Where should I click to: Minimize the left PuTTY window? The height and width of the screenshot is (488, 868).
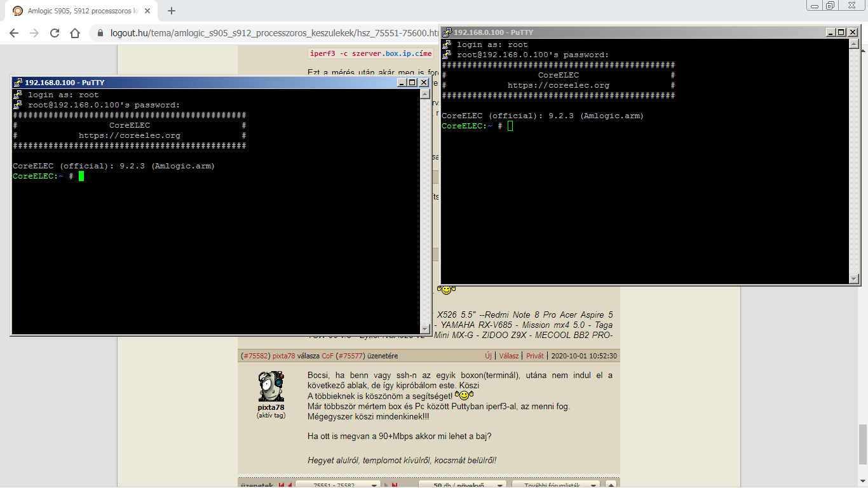pyautogui.click(x=402, y=83)
